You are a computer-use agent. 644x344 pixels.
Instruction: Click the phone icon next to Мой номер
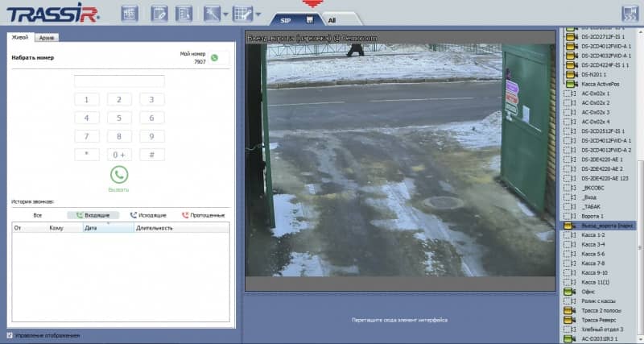(x=215, y=58)
